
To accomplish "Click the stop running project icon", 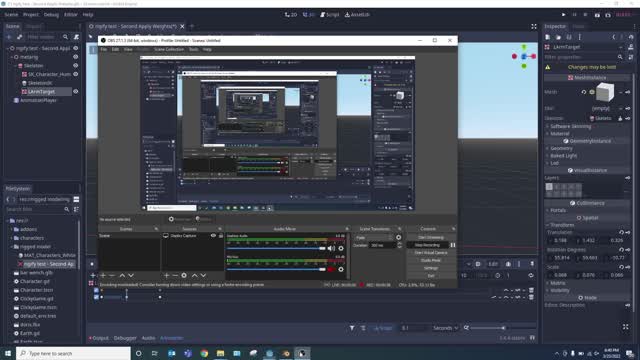I will [585, 14].
